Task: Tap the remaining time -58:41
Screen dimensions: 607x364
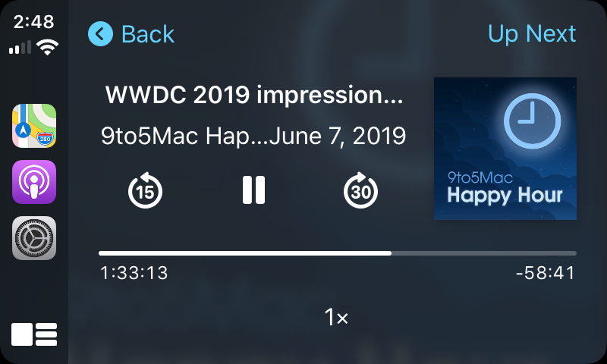Action: click(546, 273)
